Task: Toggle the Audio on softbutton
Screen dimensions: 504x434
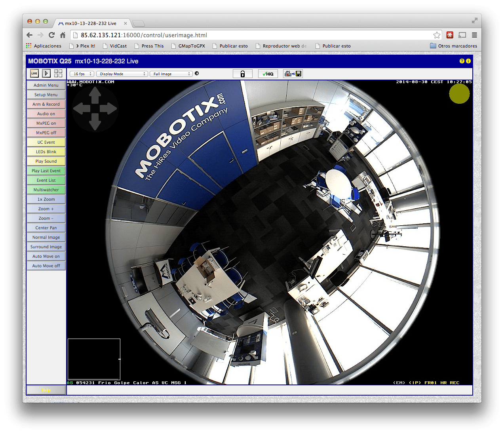Action: point(46,114)
